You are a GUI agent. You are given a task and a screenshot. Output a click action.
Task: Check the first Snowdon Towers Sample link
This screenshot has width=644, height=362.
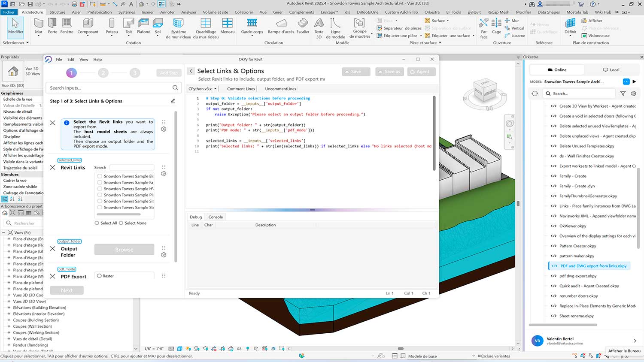(100, 176)
